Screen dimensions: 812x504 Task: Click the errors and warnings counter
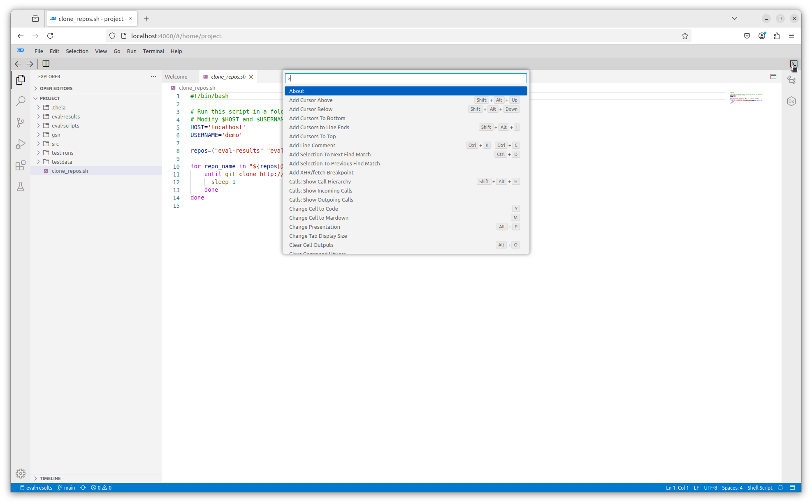(x=101, y=488)
